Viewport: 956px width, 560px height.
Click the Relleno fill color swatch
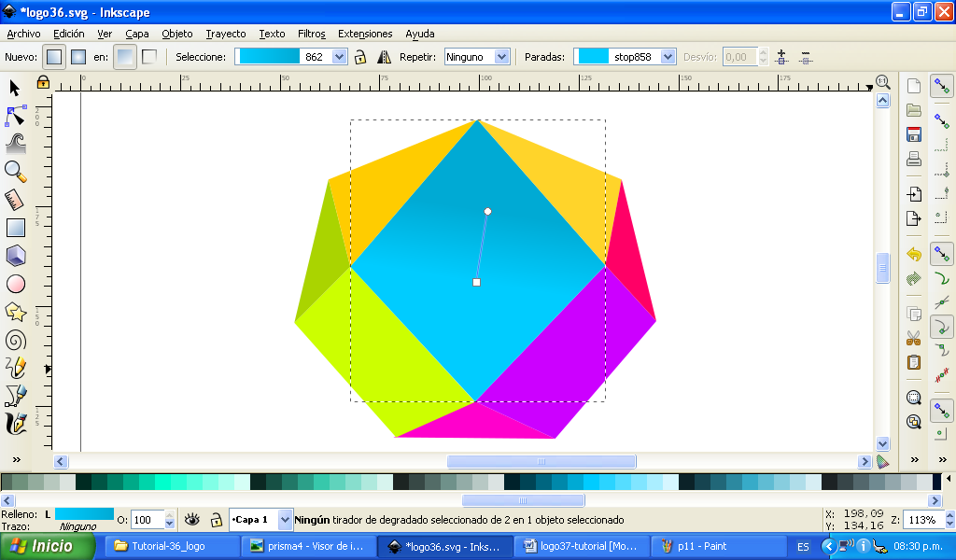[x=84, y=513]
